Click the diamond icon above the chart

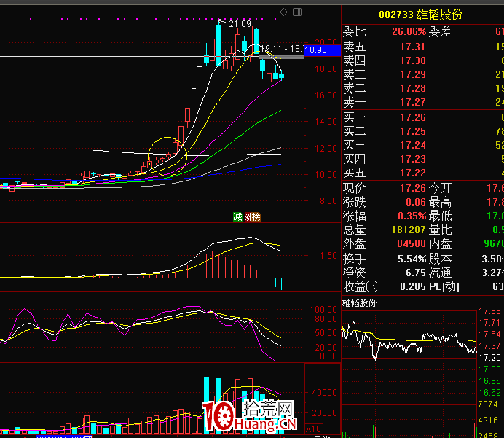283,12
